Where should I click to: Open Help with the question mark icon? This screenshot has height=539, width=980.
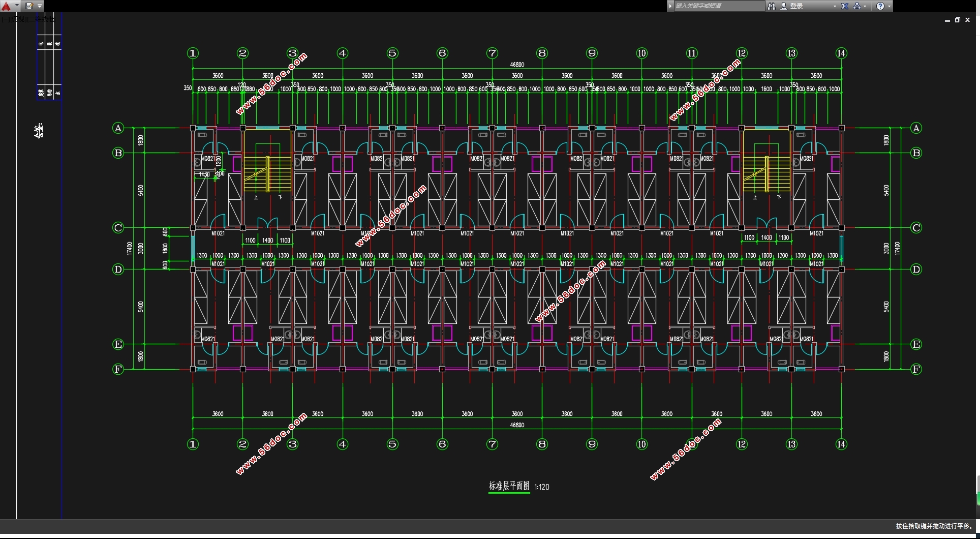pos(880,6)
